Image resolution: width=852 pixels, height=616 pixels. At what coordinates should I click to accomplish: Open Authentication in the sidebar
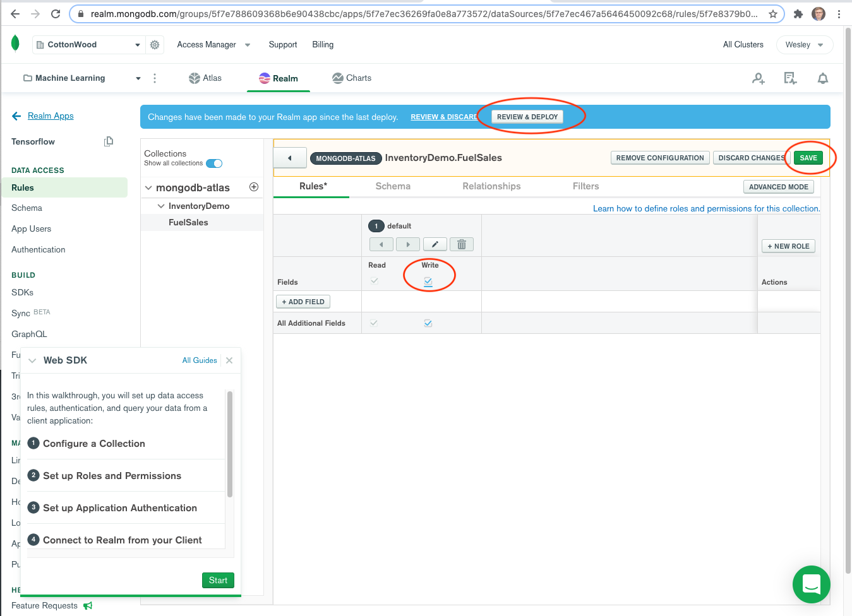[39, 249]
